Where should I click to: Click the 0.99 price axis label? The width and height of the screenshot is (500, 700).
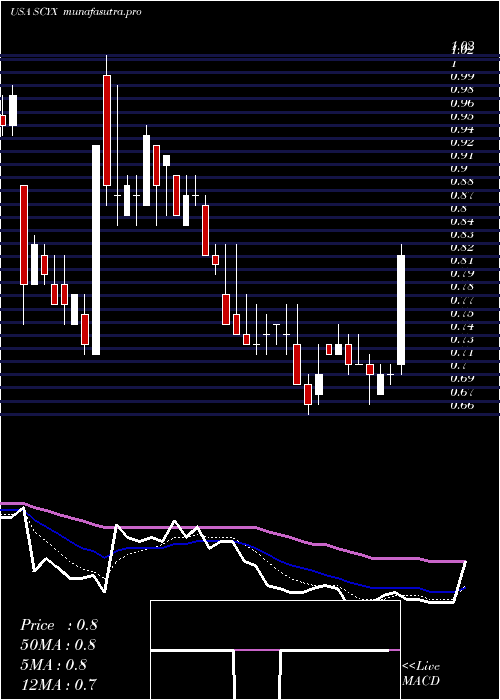(462, 77)
